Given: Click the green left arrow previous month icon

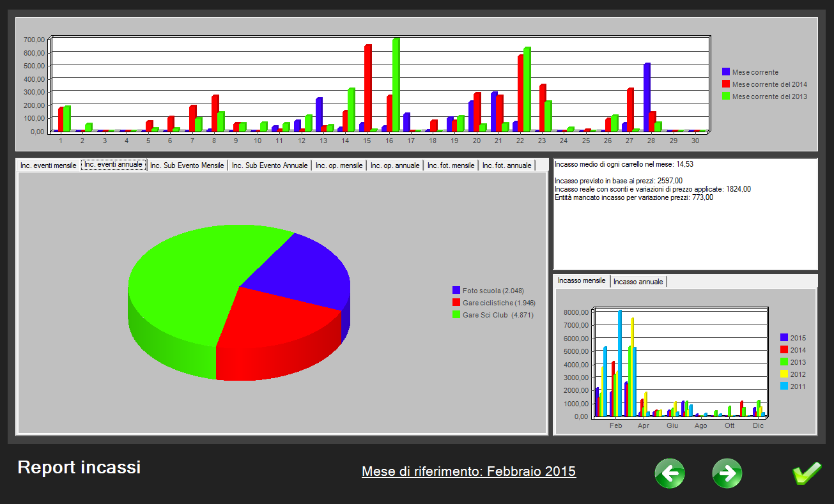Looking at the screenshot, I should [x=669, y=473].
